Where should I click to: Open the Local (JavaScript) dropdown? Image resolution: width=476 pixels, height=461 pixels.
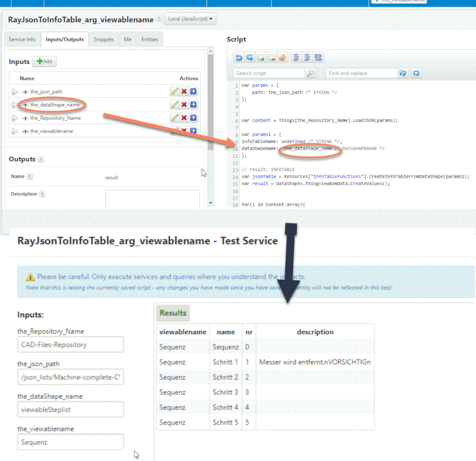(x=190, y=19)
